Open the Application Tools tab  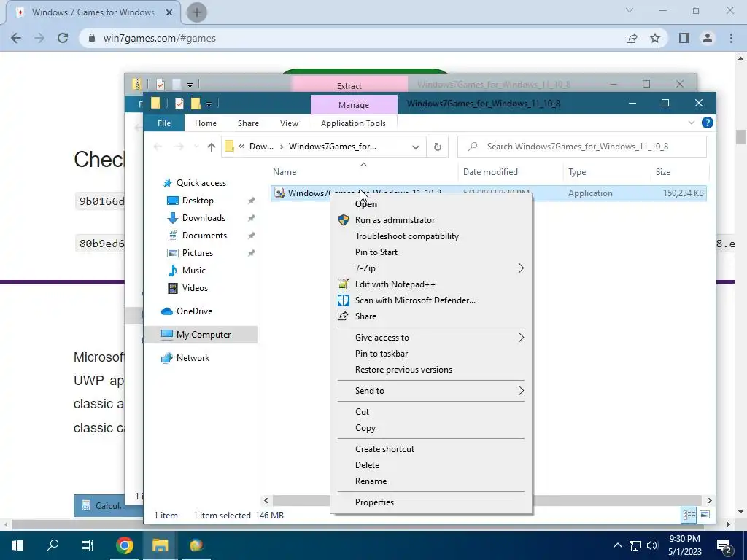coord(353,123)
